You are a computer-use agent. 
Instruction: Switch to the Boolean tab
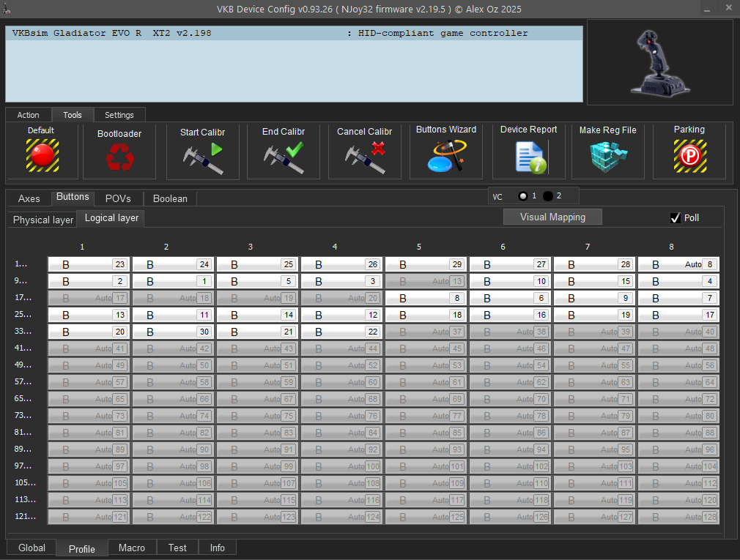(170, 198)
